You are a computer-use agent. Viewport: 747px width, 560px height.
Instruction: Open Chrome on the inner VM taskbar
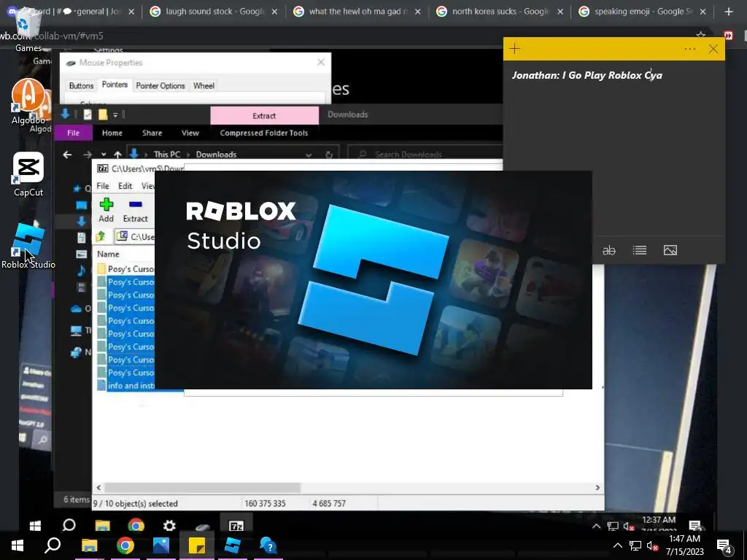(x=136, y=525)
